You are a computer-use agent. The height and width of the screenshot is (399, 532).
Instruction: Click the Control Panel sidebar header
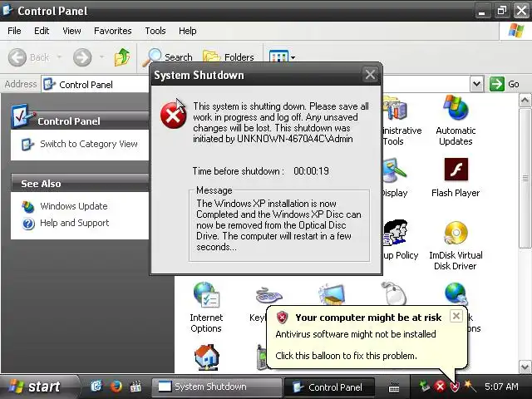[80, 121]
